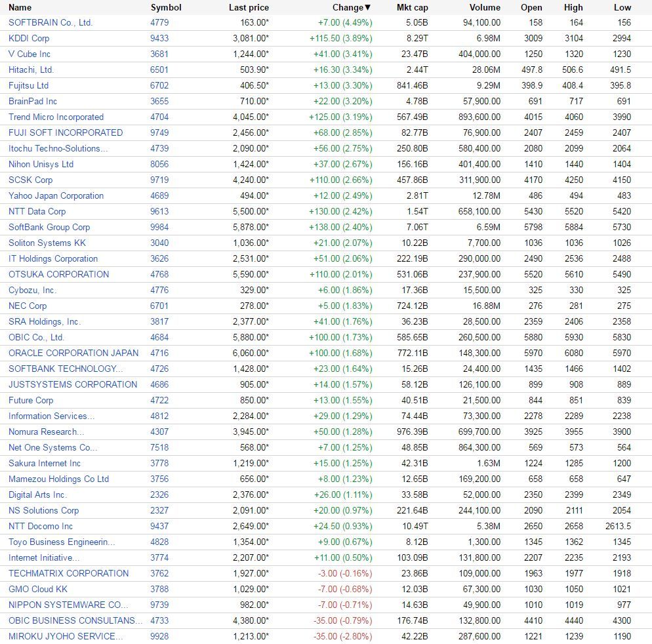Open BrainPad Inc link

[33, 102]
